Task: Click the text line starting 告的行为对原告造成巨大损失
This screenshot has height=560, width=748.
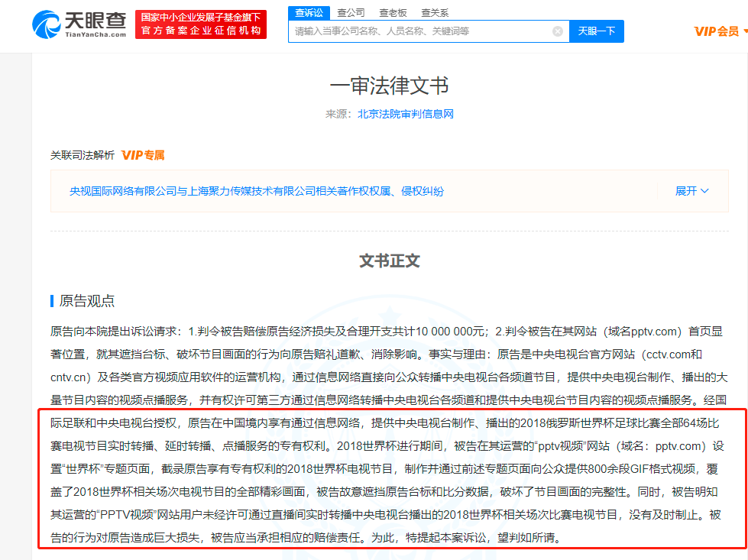Action: tap(306, 538)
